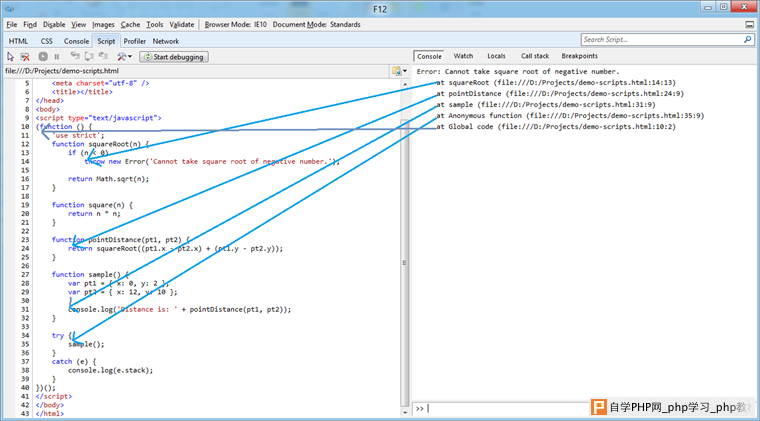Screen dimensions: 760x421
Task: Open the configuration tools dropdown
Action: (124, 57)
